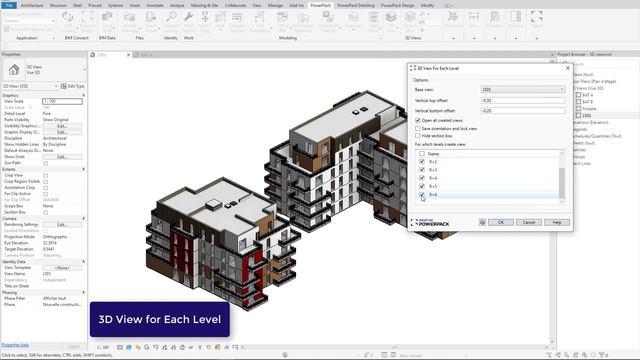Collapse the Graphics section in Properties
This screenshot has height=360, width=640.
pos(84,95)
